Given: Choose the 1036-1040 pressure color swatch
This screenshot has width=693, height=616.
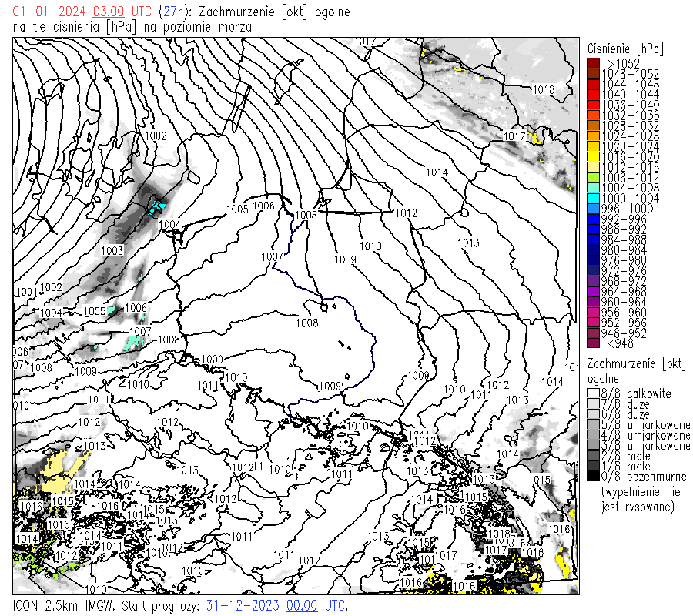Looking at the screenshot, I should point(593,105).
